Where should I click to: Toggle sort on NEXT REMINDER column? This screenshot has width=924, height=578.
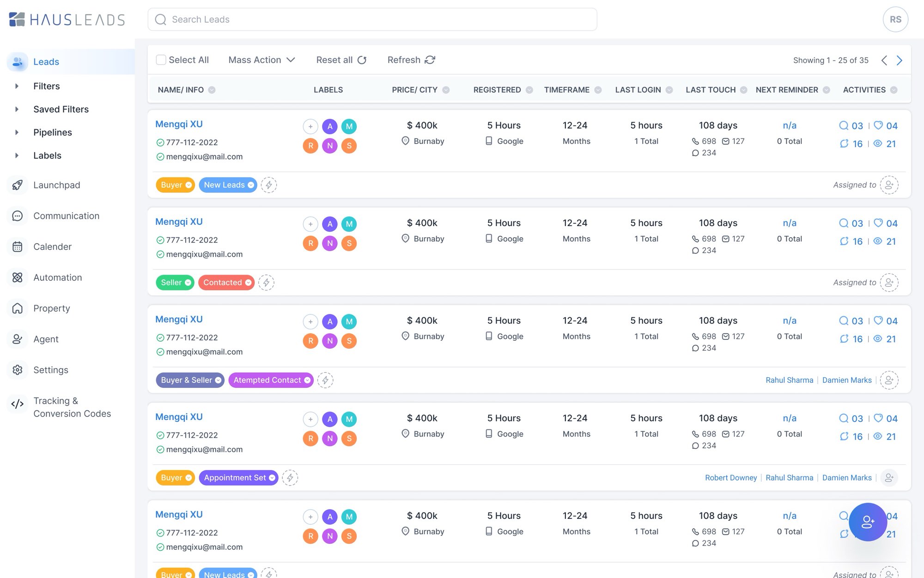tap(826, 90)
